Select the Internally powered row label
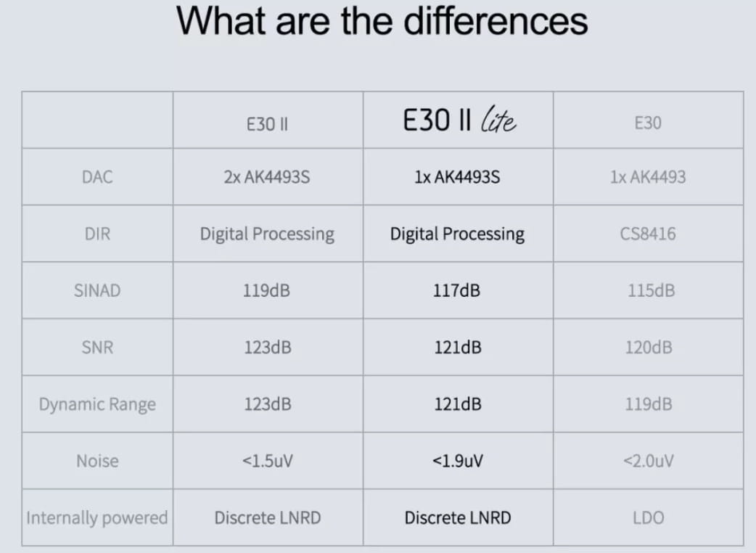The image size is (756, 553). [x=97, y=518]
